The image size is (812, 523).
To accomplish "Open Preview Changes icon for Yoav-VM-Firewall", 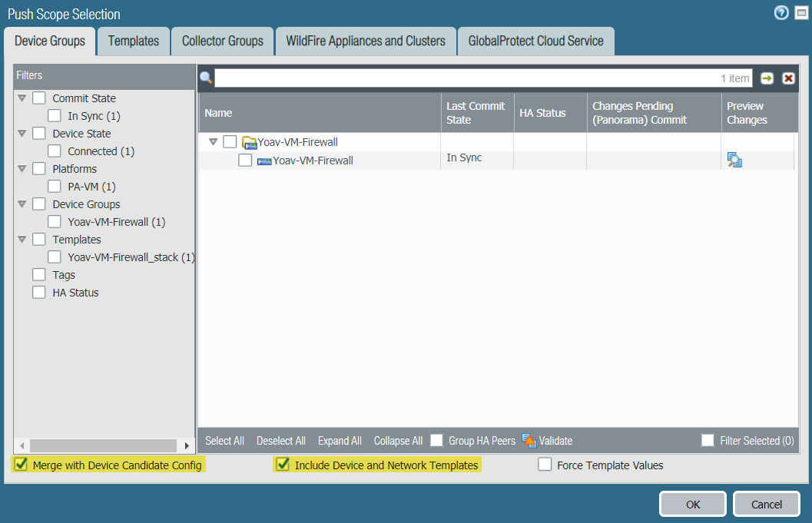I will [734, 160].
